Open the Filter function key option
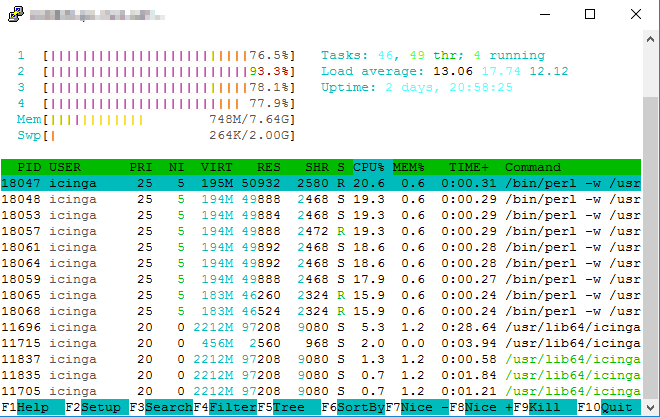660x417 pixels. point(233,407)
